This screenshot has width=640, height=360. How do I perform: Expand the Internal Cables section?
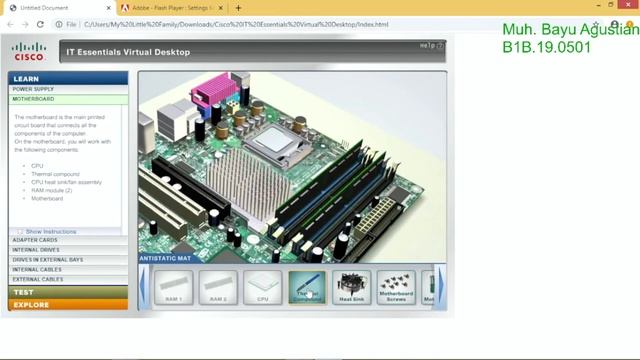tap(68, 269)
